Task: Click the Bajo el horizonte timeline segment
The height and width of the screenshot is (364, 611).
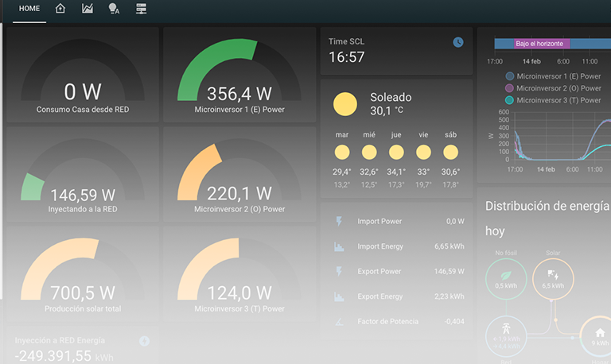Action: point(542,44)
